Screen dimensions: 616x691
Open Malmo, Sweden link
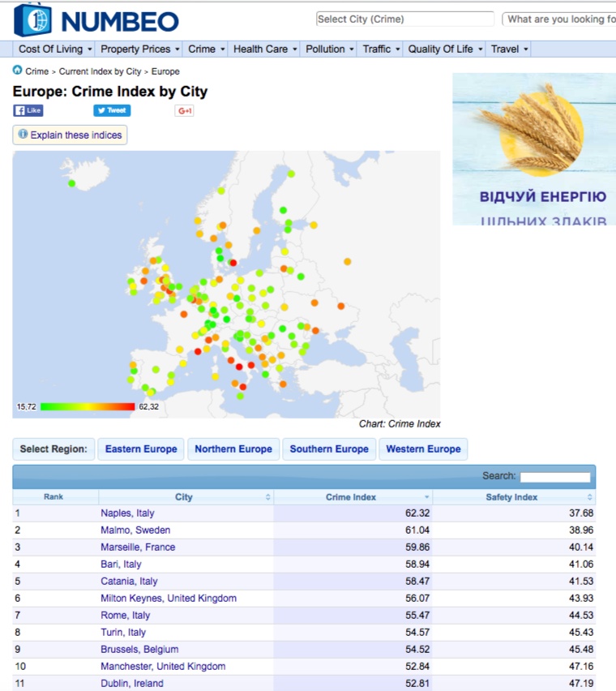tap(135, 530)
